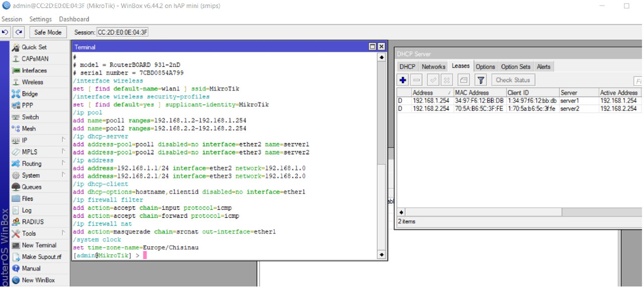Open CAPsMAN in sidebar
This screenshot has height=287, width=644.
coord(35,58)
